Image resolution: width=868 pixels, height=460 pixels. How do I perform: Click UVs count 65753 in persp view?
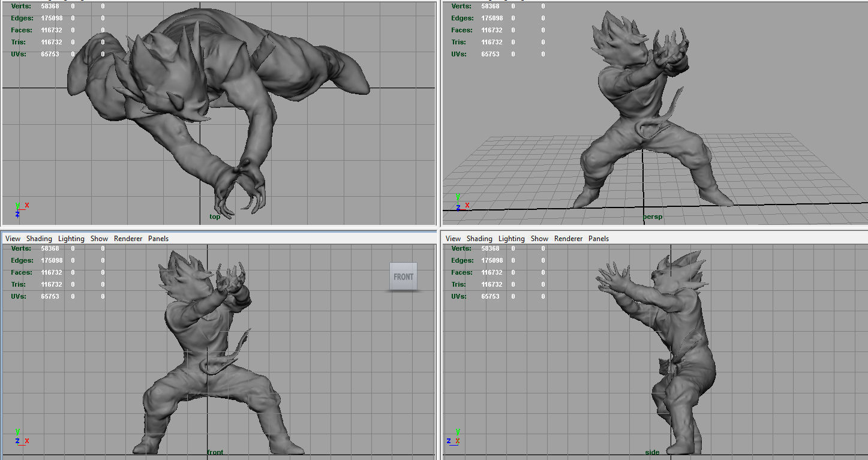coord(490,54)
